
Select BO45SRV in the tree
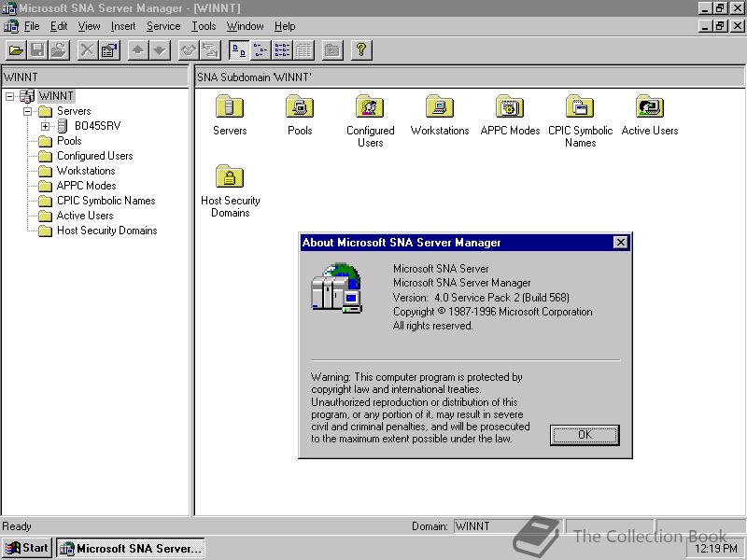(x=98, y=126)
